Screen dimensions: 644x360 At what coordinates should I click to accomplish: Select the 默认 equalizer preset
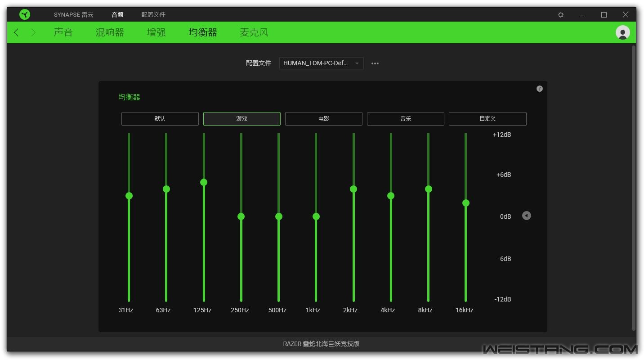coord(160,119)
